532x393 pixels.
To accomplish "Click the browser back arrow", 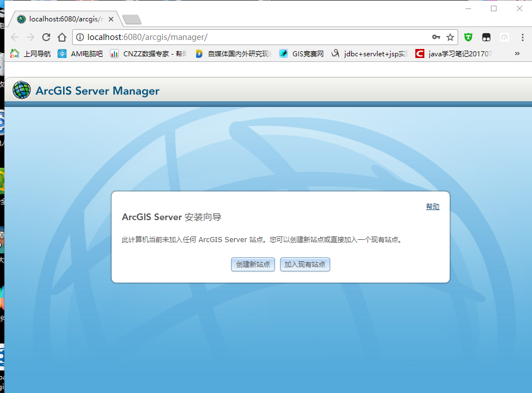I will point(15,37).
